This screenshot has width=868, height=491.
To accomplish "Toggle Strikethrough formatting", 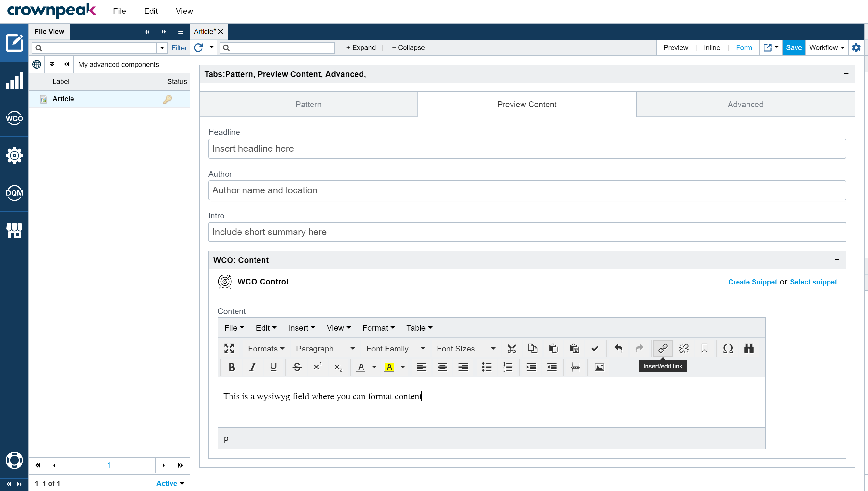I will click(296, 367).
